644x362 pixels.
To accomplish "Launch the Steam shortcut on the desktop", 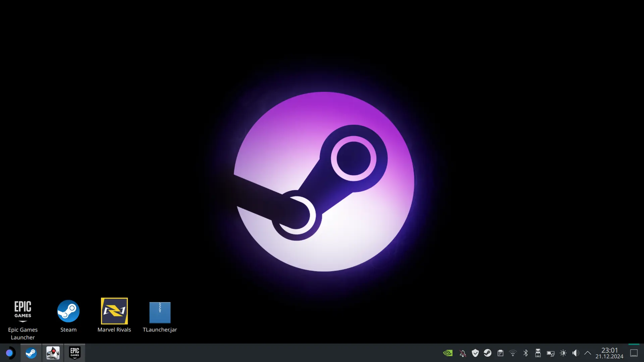I will [x=68, y=316].
